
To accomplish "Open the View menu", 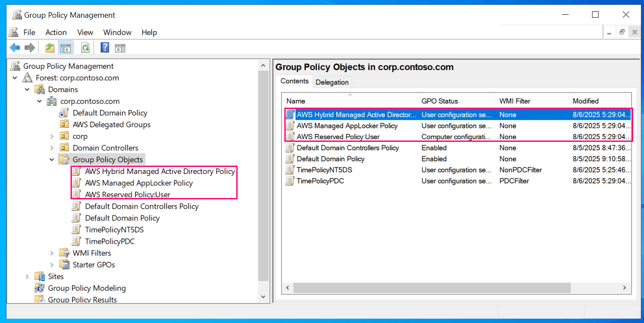I will [85, 32].
